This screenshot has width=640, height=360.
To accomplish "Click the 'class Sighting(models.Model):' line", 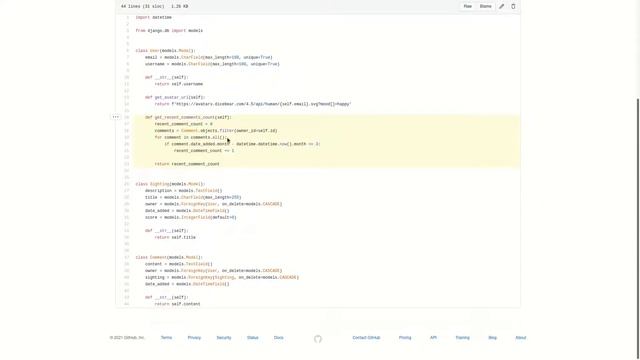I will pyautogui.click(x=170, y=184).
